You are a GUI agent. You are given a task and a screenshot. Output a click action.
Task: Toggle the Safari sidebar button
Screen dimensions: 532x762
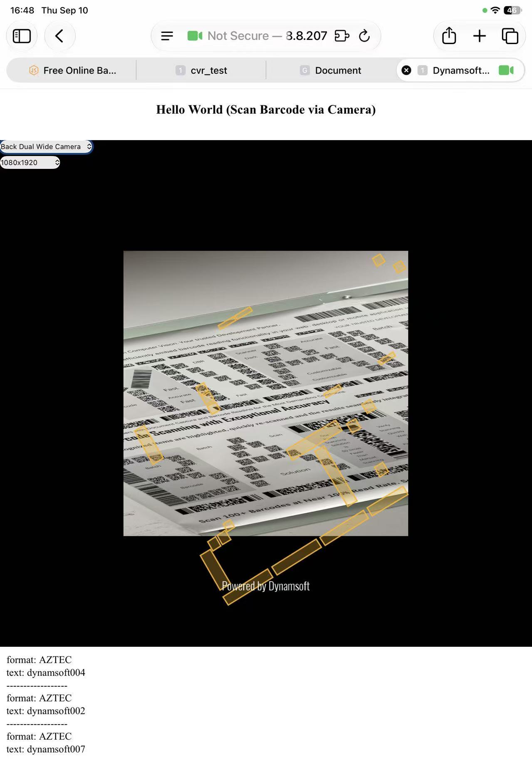[x=22, y=36]
